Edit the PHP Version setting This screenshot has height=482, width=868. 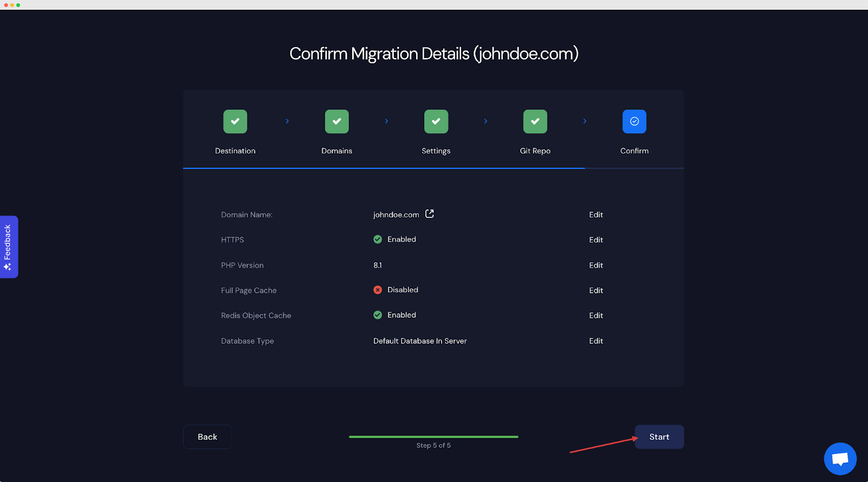tap(596, 265)
